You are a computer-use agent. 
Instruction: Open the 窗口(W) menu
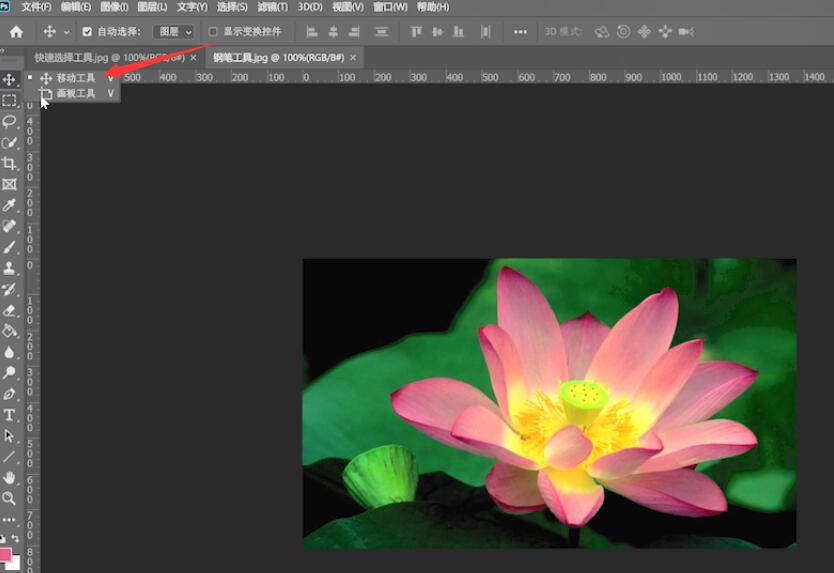[x=390, y=7]
